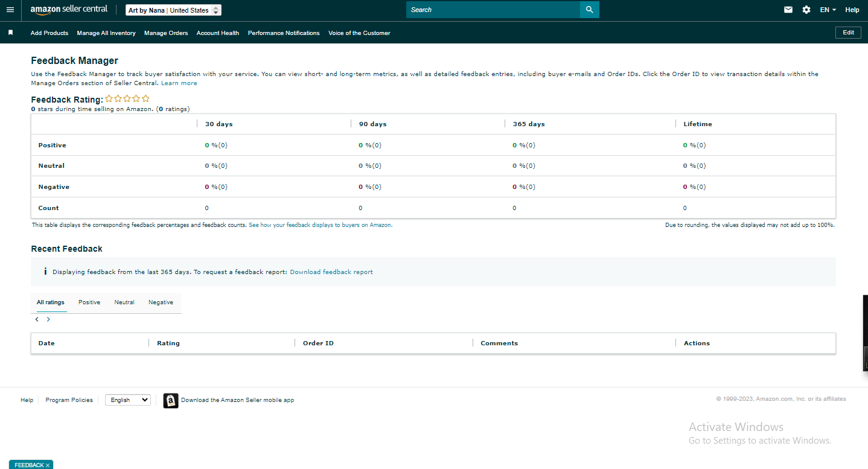The width and height of the screenshot is (868, 469).
Task: Click the Edit button in navigation bar
Action: 848,33
